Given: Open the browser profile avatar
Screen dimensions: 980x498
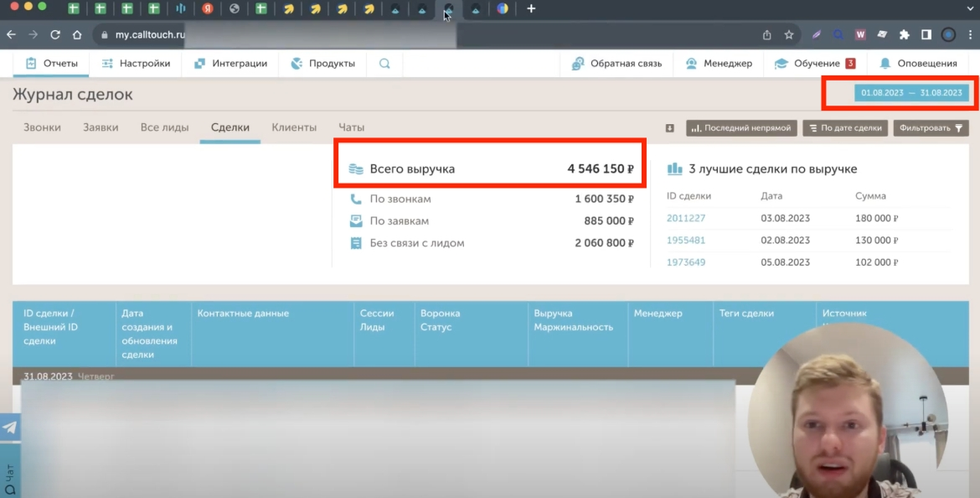Looking at the screenshot, I should tap(948, 35).
